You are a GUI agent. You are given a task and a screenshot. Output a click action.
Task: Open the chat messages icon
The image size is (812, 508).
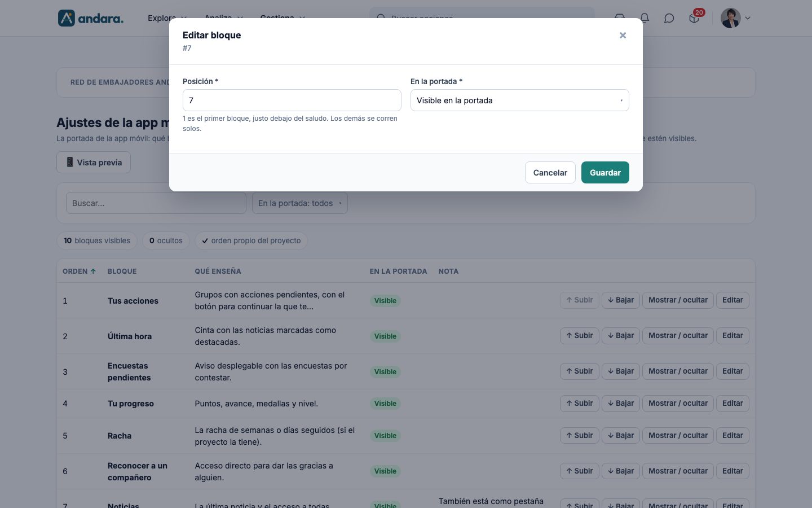coord(669,18)
